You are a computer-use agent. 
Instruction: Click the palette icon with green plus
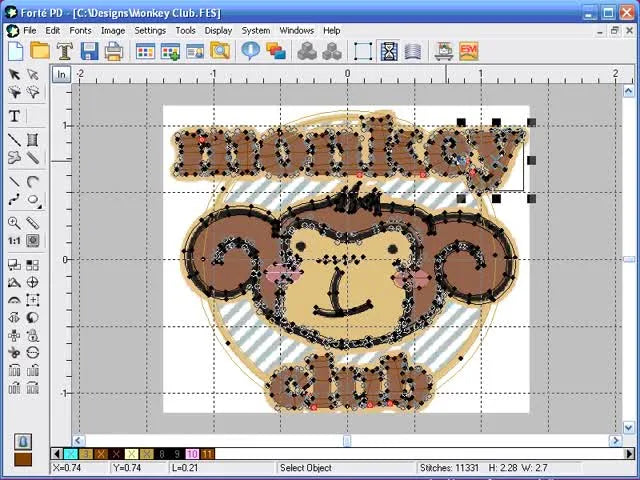pos(170,51)
